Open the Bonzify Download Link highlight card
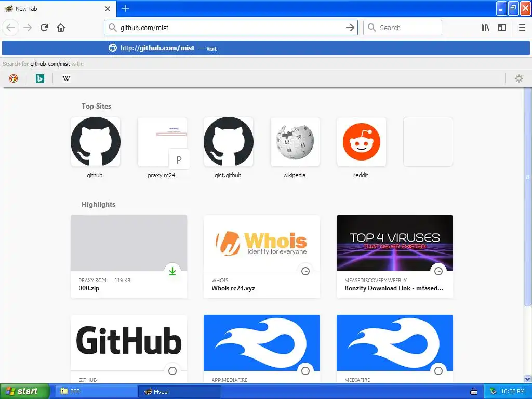The width and height of the screenshot is (532, 399). click(395, 257)
